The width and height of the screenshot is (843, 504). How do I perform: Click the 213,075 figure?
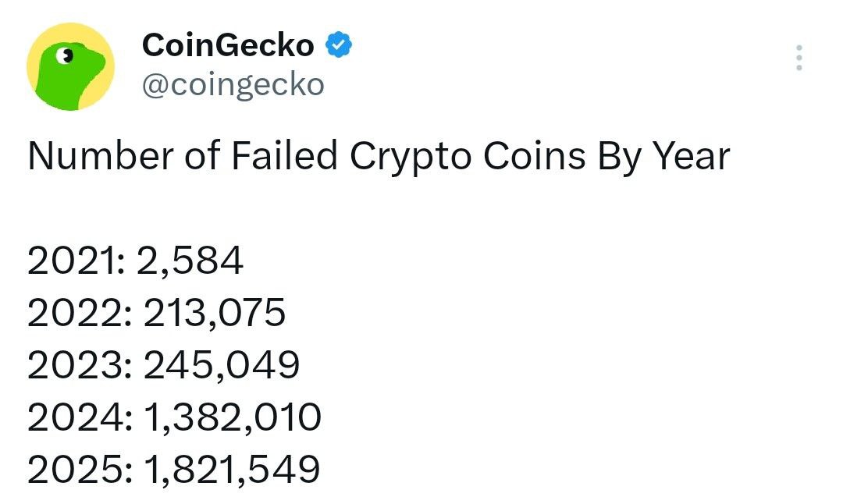click(x=215, y=314)
